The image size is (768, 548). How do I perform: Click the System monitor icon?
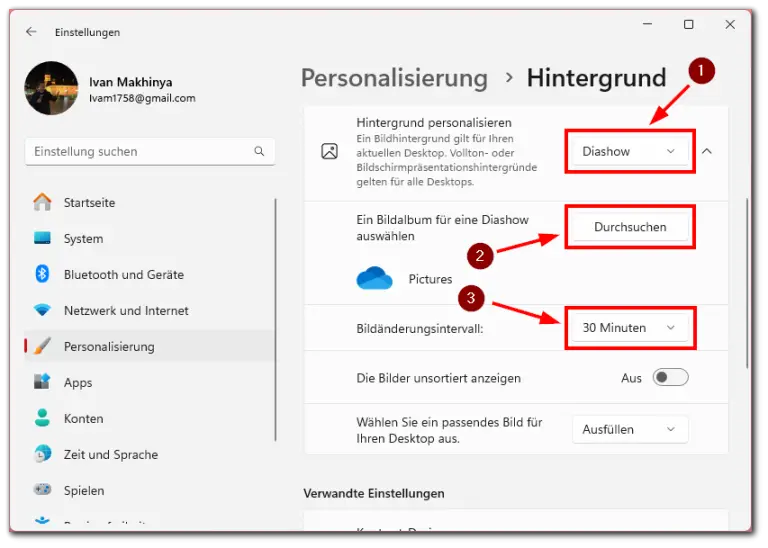[x=42, y=239]
